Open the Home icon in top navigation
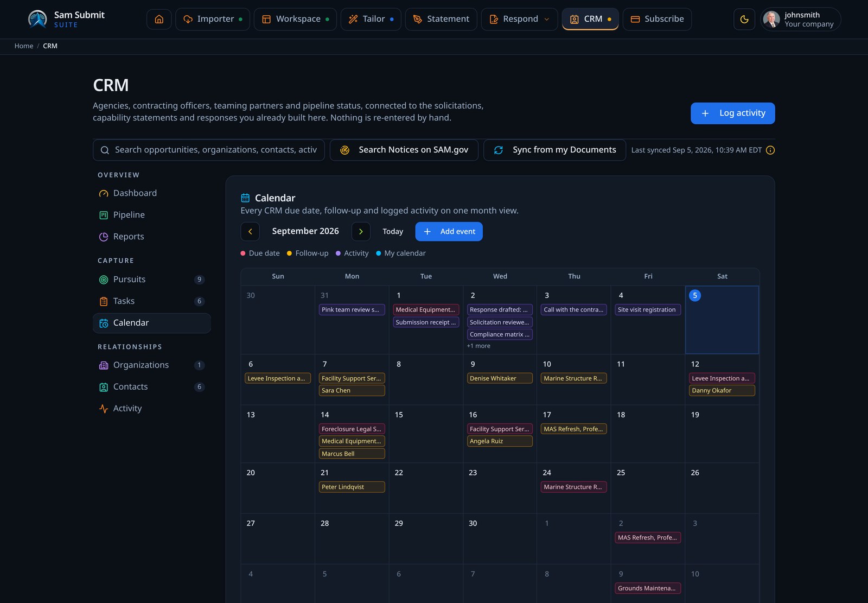This screenshot has height=603, width=868. (159, 19)
